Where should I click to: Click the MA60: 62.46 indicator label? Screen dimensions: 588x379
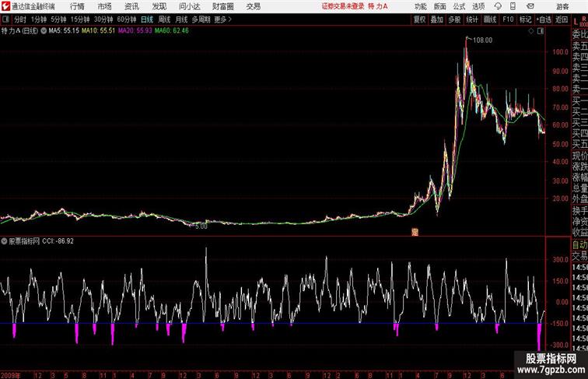tap(172, 31)
